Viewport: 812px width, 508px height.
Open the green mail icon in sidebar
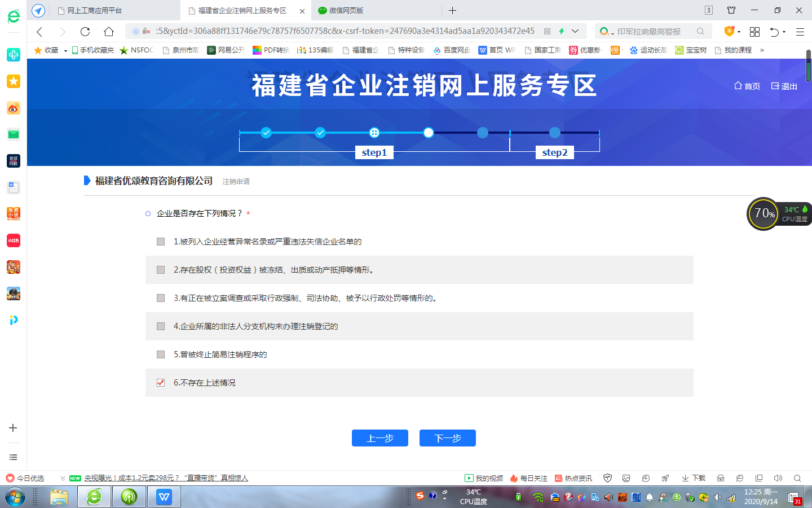(14, 134)
